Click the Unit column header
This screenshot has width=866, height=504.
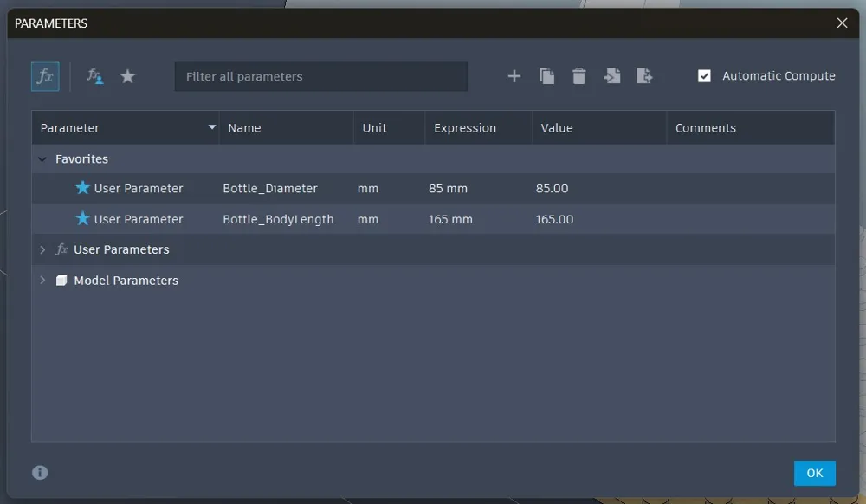(x=390, y=128)
